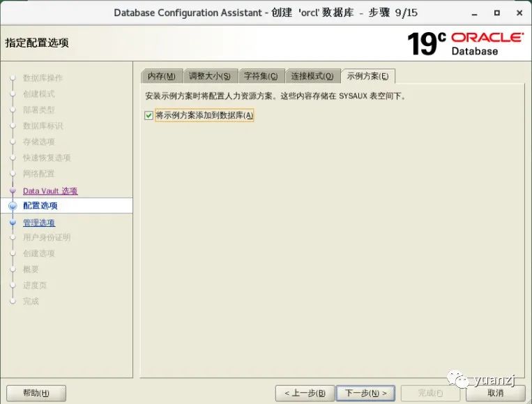The height and width of the screenshot is (404, 532).
Task: Click the SYSAUX description text
Action: [x=275, y=96]
